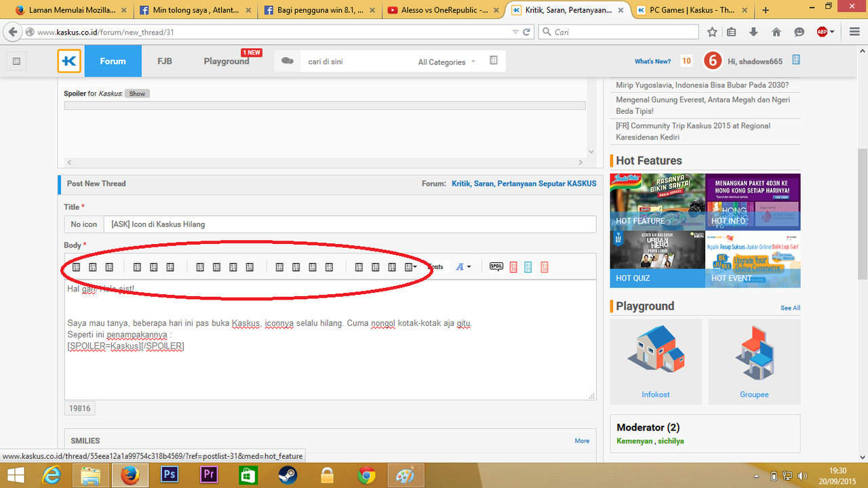
Task: Launch Steam from the taskbar
Action: (288, 474)
